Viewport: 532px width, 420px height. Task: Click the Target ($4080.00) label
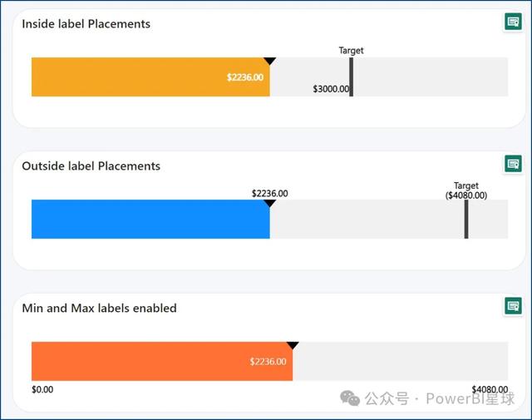(466, 190)
